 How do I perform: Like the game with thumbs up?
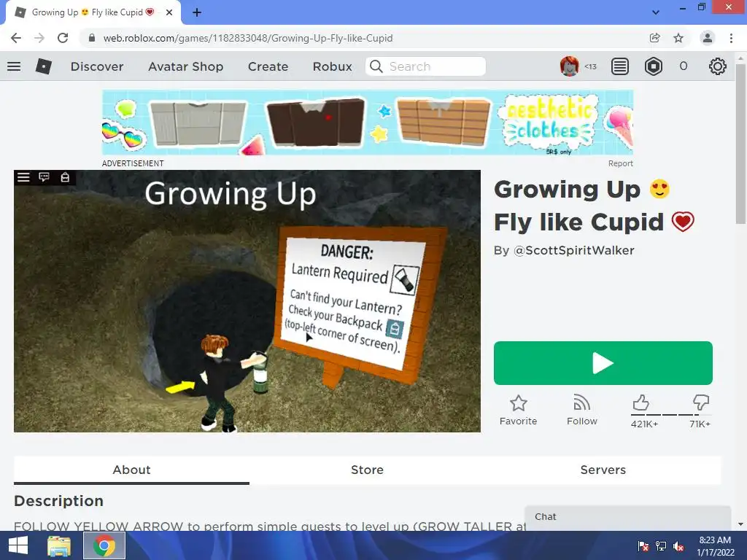(x=640, y=402)
